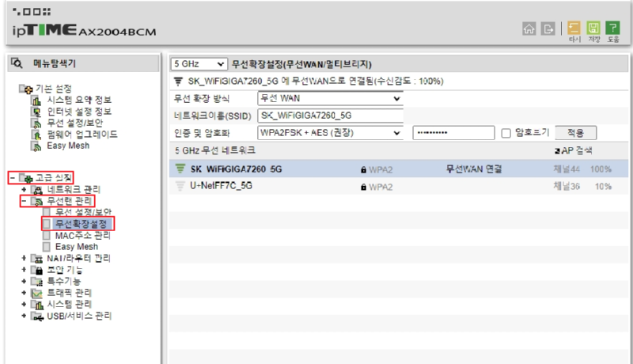Click the orange 다시 (refresh) icon
The image size is (633, 364).
click(x=574, y=28)
